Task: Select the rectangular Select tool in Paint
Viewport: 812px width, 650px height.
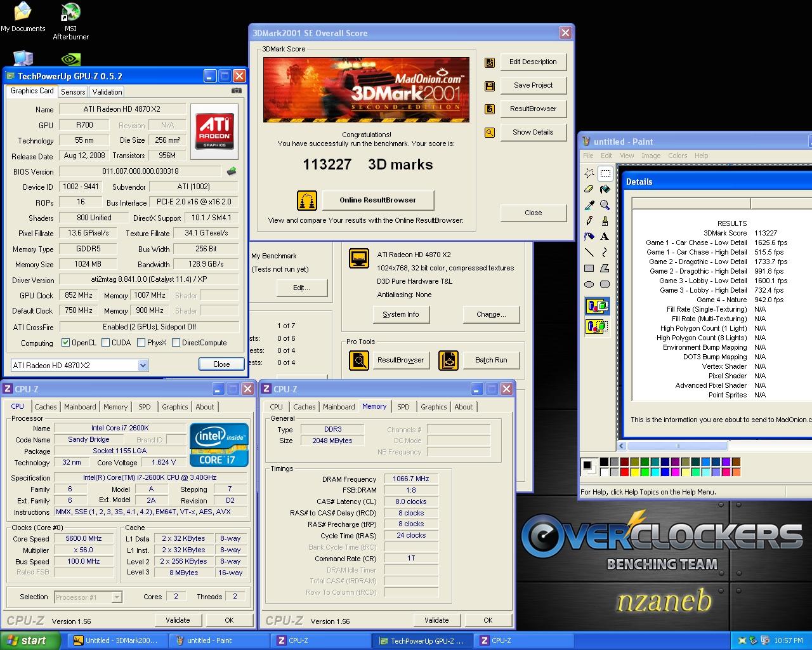Action: [605, 173]
